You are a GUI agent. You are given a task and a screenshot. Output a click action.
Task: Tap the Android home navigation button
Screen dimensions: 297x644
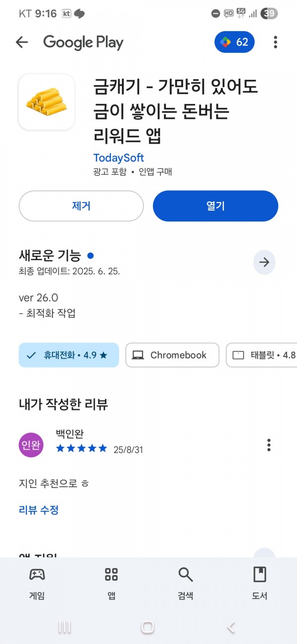(148, 627)
